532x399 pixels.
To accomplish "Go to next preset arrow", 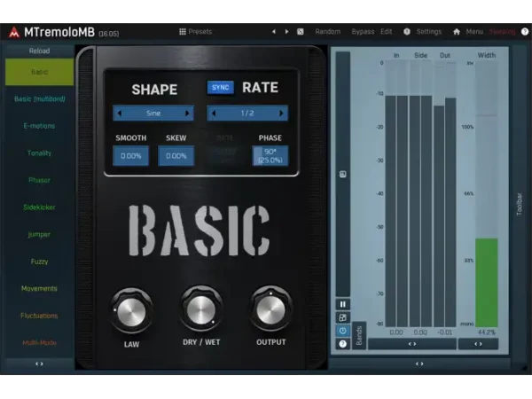I will click(x=286, y=32).
